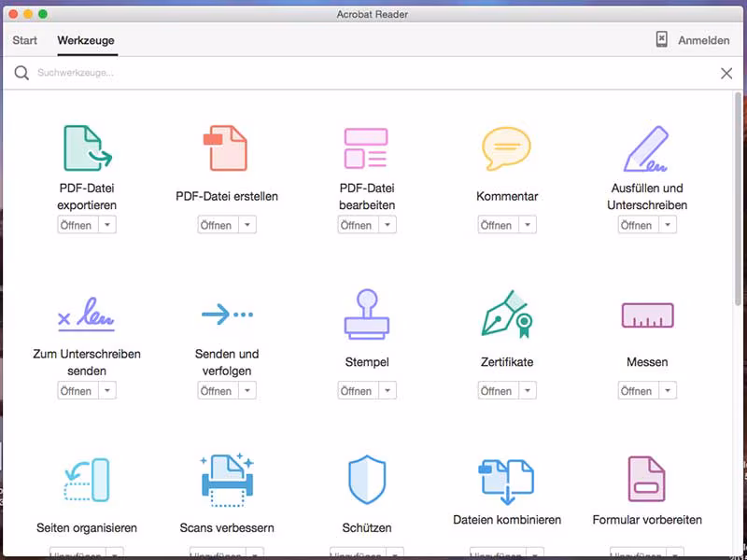The width and height of the screenshot is (747, 560).
Task: Click Öffnen under Senden und verfolgen
Action: [218, 390]
